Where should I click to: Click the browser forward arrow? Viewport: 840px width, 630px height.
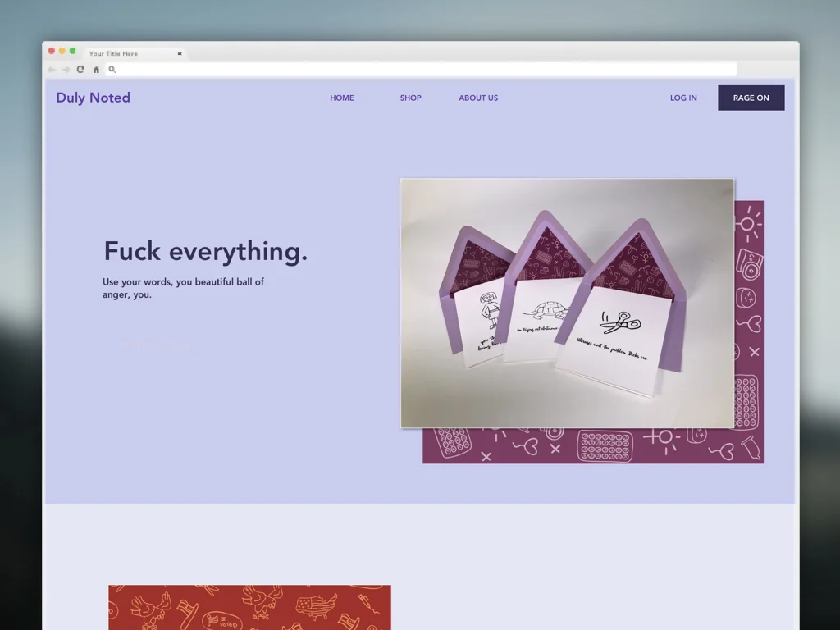click(66, 70)
